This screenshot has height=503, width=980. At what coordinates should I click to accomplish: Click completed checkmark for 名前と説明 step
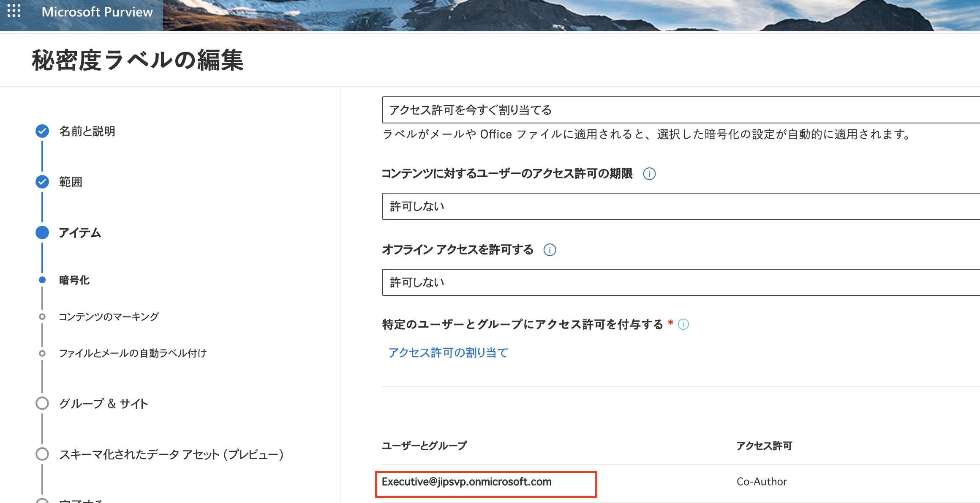point(42,131)
